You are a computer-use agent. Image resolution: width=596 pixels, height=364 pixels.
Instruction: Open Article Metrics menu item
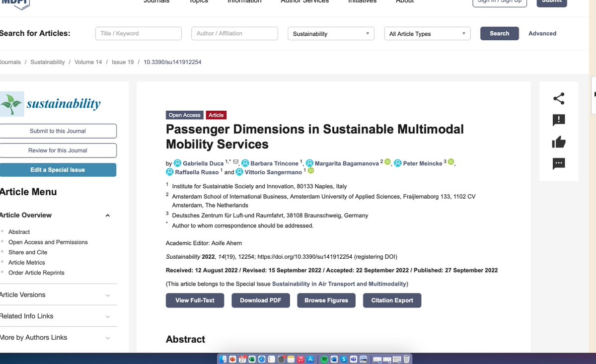(26, 263)
